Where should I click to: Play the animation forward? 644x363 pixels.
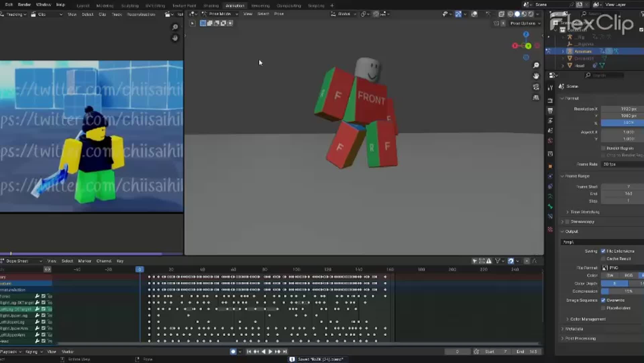click(270, 351)
